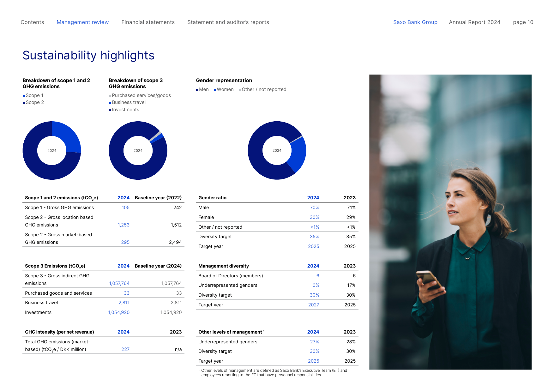
Task: Select the n/a cell in GHG Intensity table
Action: point(178,349)
